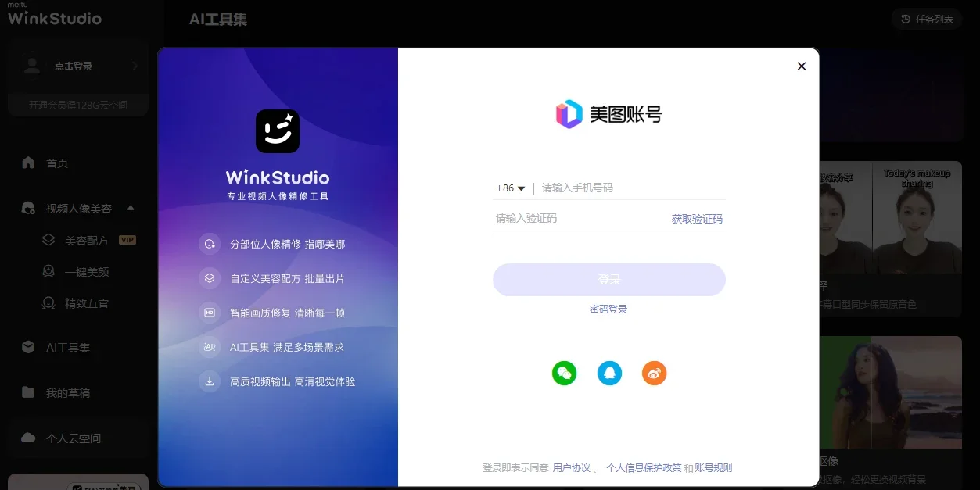Viewport: 980px width, 490px height.
Task: Click the 一键美颜 sidebar icon
Action: pyautogui.click(x=48, y=271)
